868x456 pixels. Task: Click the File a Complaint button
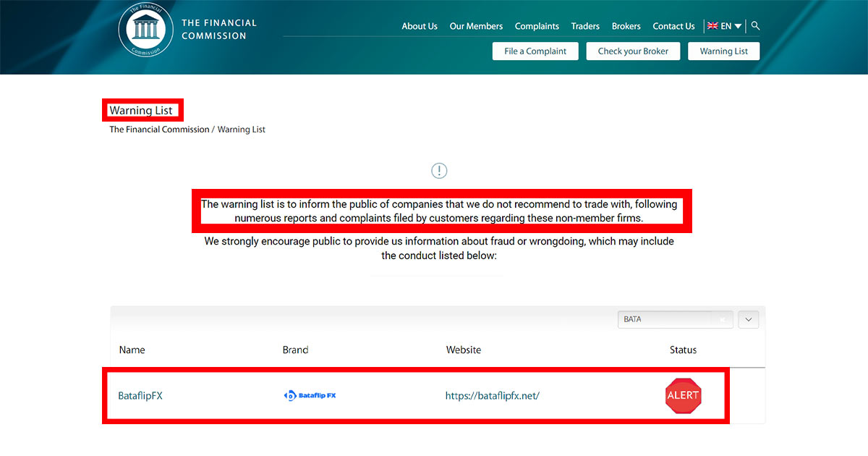point(535,51)
